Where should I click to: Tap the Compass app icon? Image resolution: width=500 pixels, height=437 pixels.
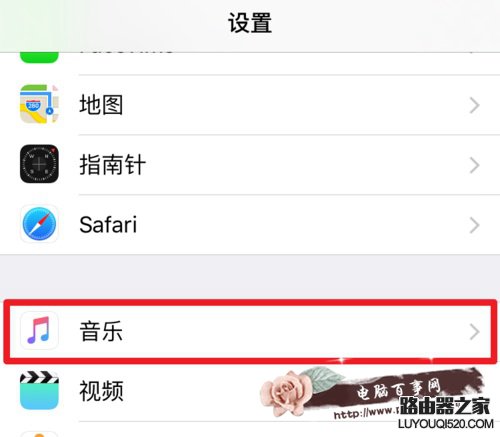click(x=39, y=164)
